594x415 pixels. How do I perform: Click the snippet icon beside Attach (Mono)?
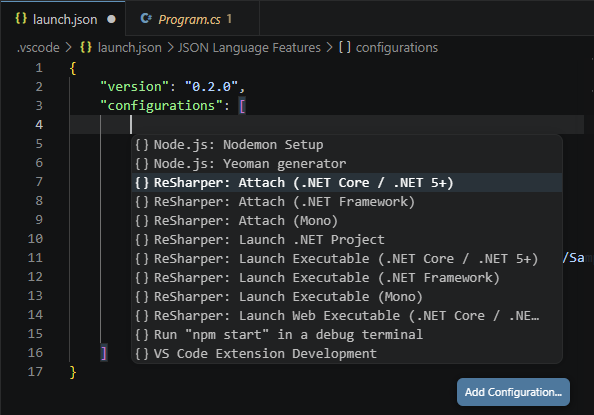142,221
